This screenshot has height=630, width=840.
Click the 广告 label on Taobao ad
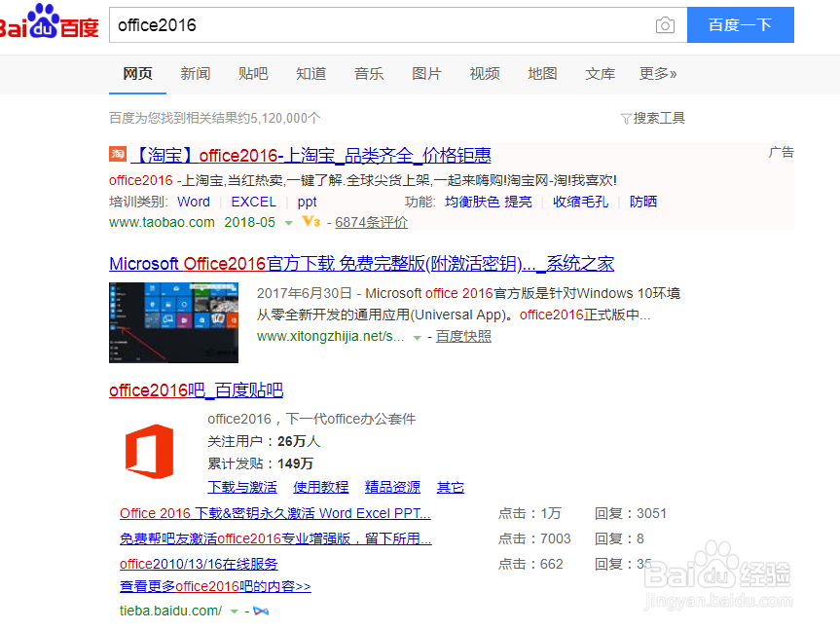781,152
